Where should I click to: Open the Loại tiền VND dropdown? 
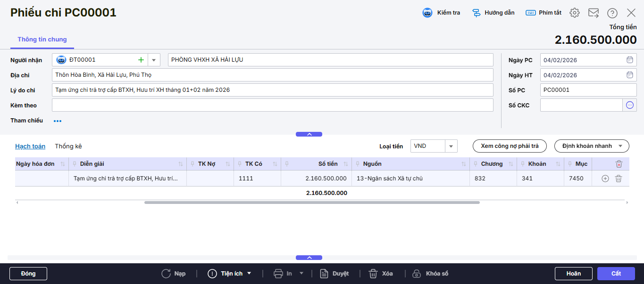451,146
